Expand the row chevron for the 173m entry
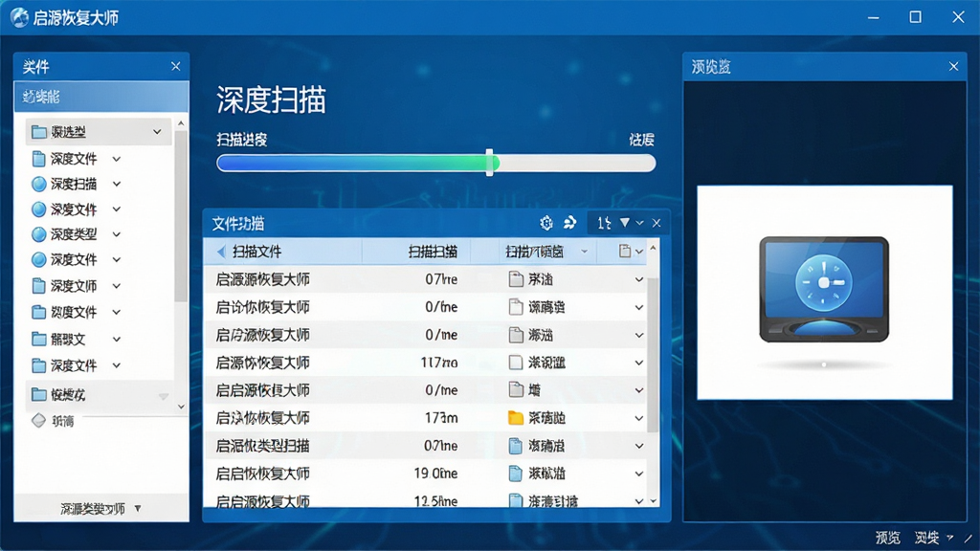980x551 pixels. [638, 418]
